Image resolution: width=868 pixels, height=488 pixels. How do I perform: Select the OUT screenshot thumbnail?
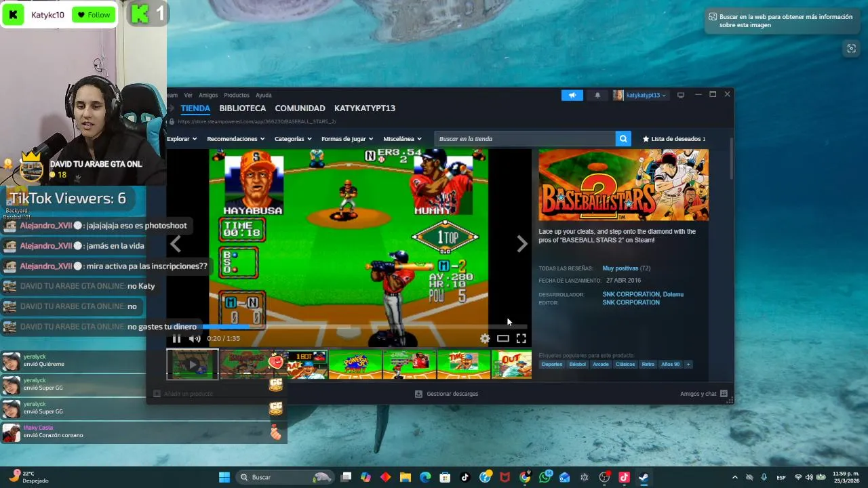pyautogui.click(x=512, y=365)
